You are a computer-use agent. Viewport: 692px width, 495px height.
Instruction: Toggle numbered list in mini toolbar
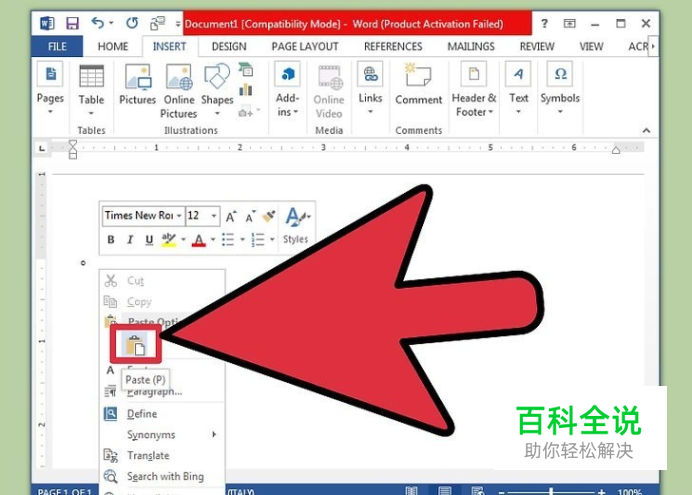click(x=258, y=240)
